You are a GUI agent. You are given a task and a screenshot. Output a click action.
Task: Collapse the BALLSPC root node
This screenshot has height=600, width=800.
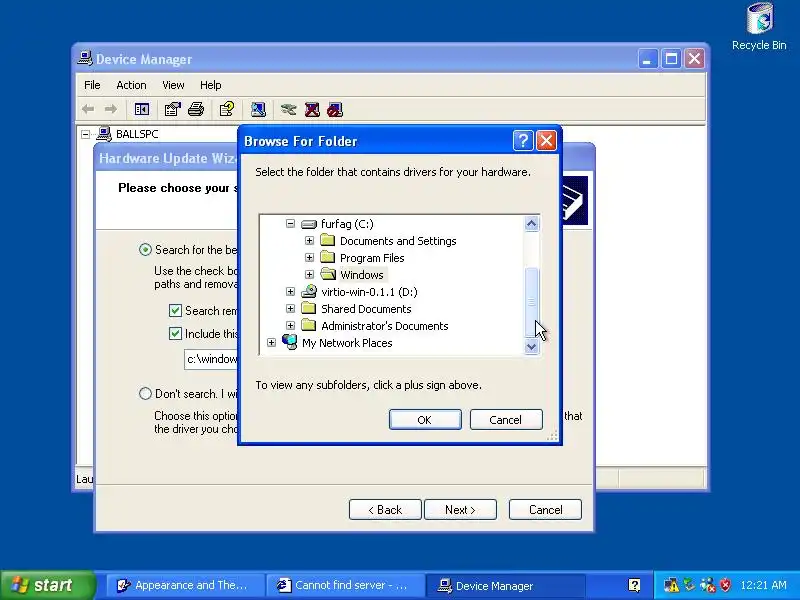pyautogui.click(x=86, y=134)
